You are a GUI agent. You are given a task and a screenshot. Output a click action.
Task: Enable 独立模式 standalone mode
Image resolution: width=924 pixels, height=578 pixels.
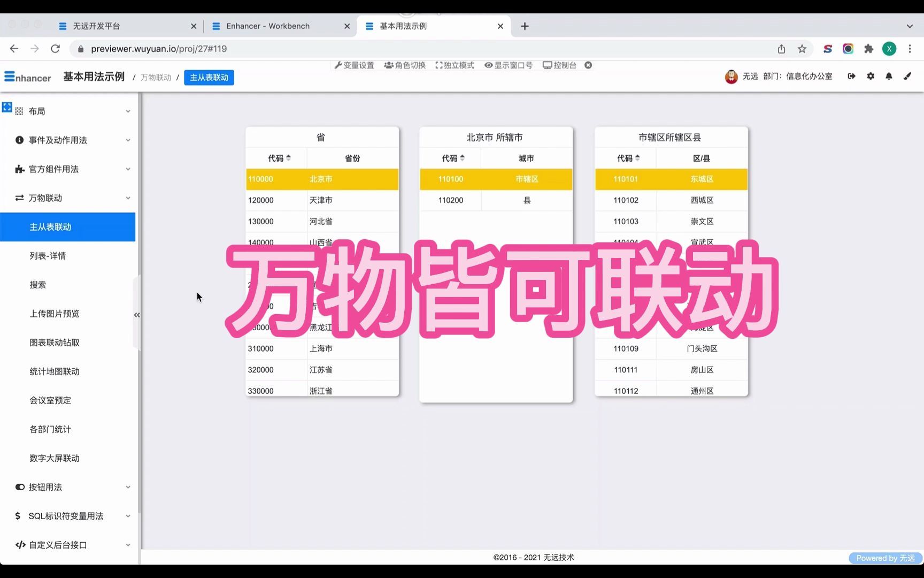point(454,65)
